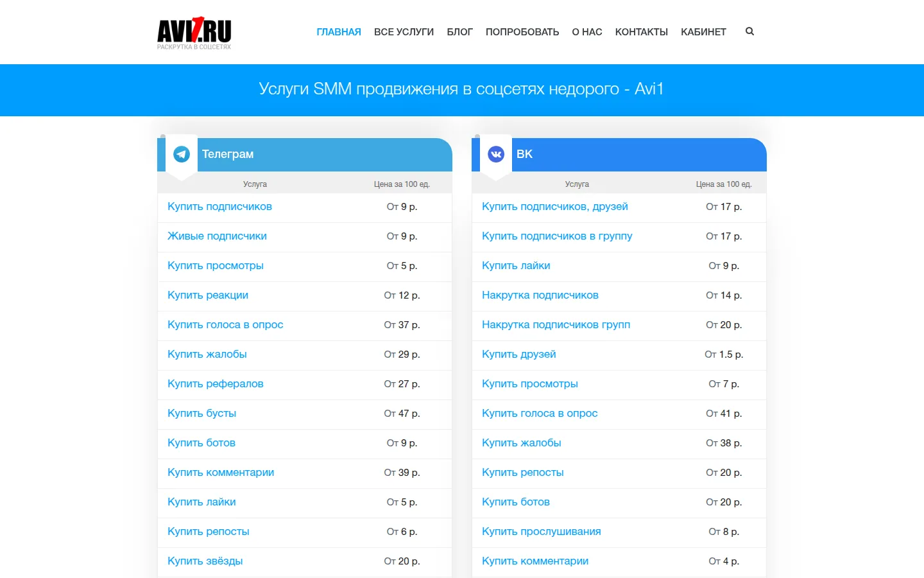This screenshot has width=924, height=578.
Task: Open VK Купить жалобы link
Action: pyautogui.click(x=522, y=443)
